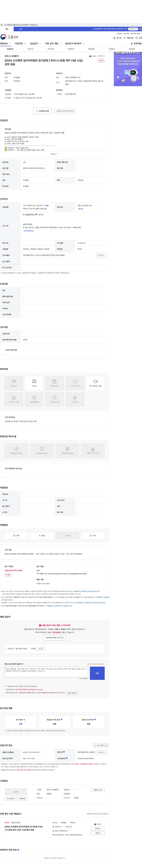Click the 열람기업 button under company logo
Image resolution: width=142 pixels, height=868 pixels.
tap(22, 799)
